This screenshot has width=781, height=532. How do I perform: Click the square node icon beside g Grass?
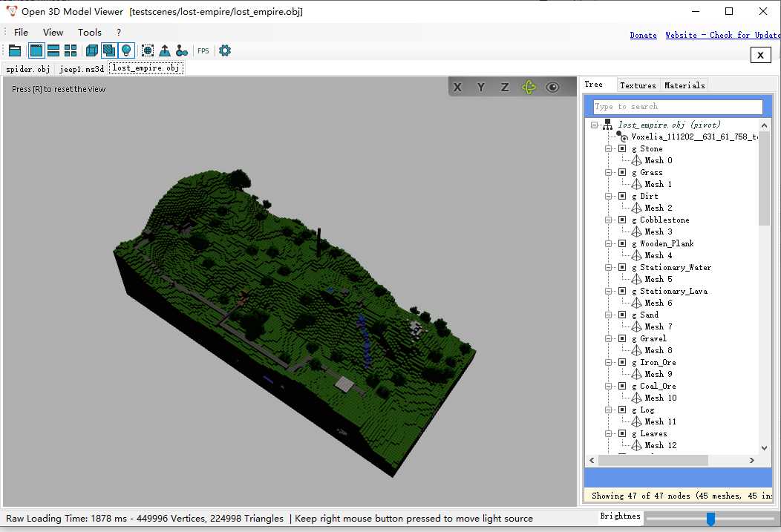[622, 172]
